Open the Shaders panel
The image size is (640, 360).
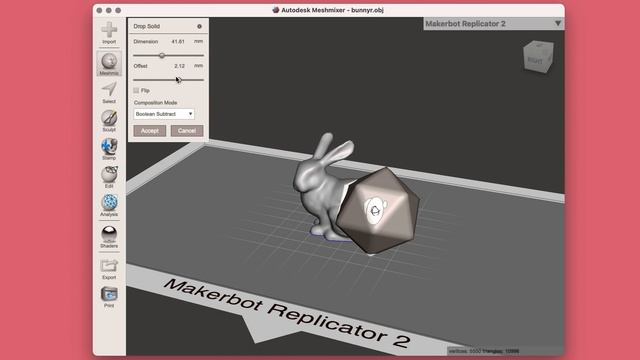coord(109,237)
